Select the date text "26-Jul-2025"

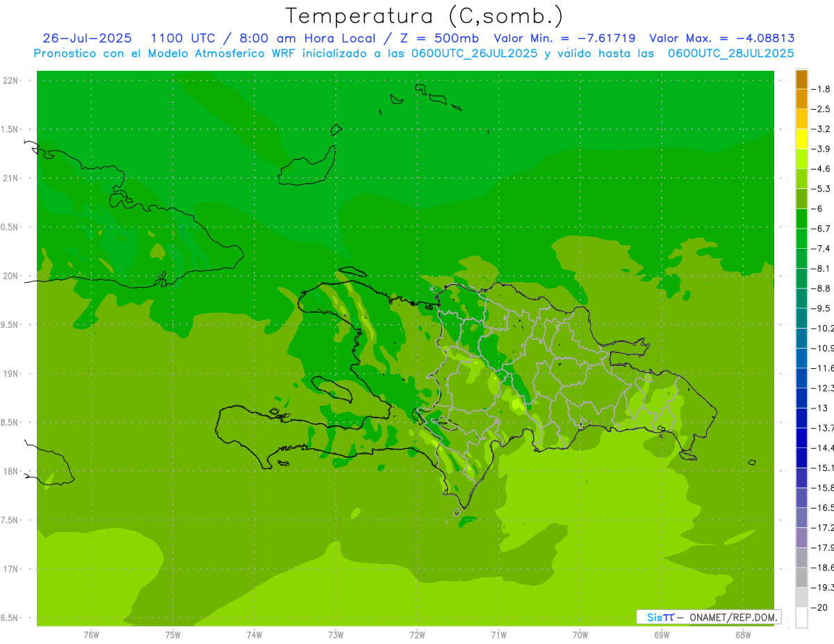pos(87,39)
